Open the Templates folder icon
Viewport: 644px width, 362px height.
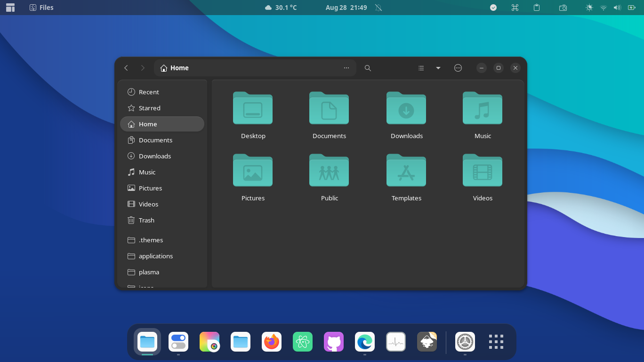pyautogui.click(x=406, y=170)
